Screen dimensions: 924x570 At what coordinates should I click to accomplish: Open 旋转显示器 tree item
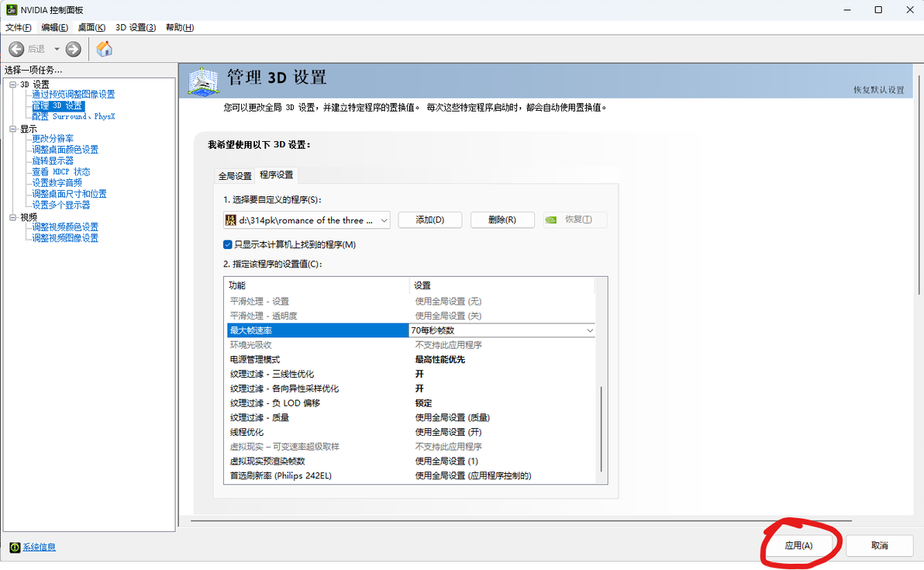[53, 161]
